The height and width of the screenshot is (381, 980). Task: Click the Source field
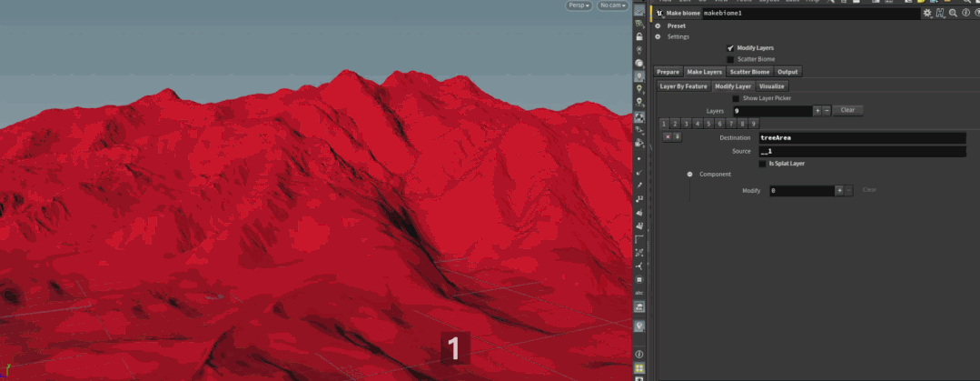click(863, 151)
